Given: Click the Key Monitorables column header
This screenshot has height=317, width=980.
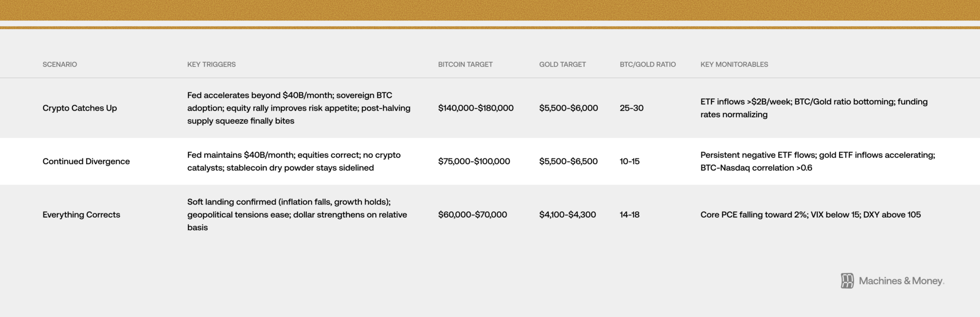Looking at the screenshot, I should point(734,64).
